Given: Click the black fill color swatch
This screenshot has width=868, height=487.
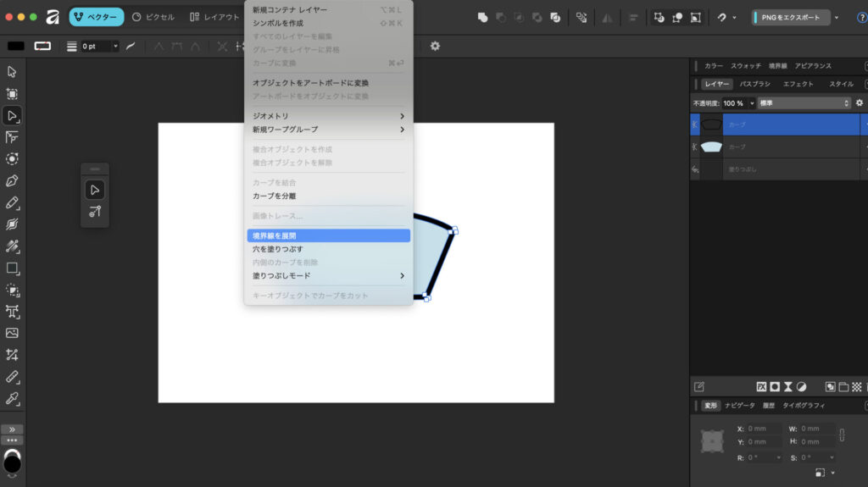Looking at the screenshot, I should click(x=16, y=46).
